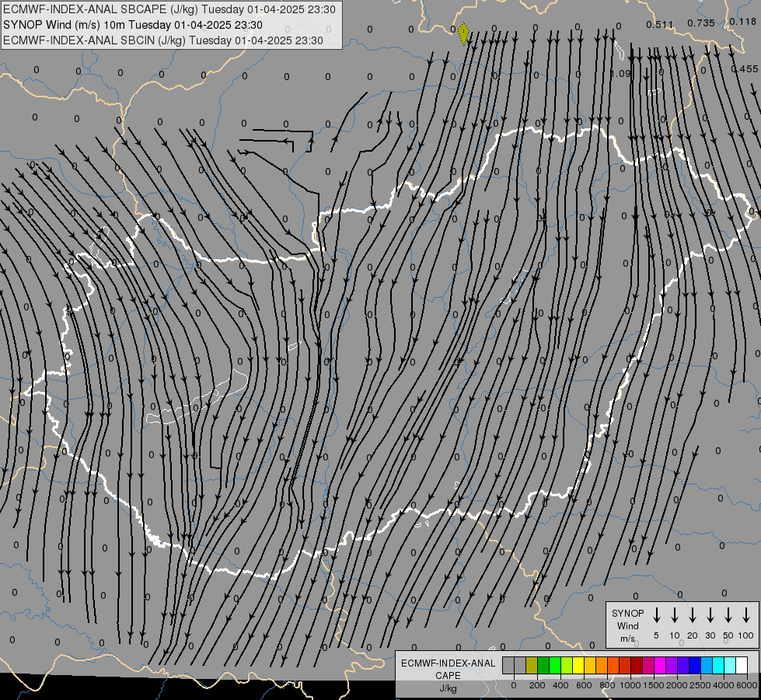Image resolution: width=761 pixels, height=700 pixels.
Task: Choose the pale cyan CAPE swatch
Action: click(729, 665)
